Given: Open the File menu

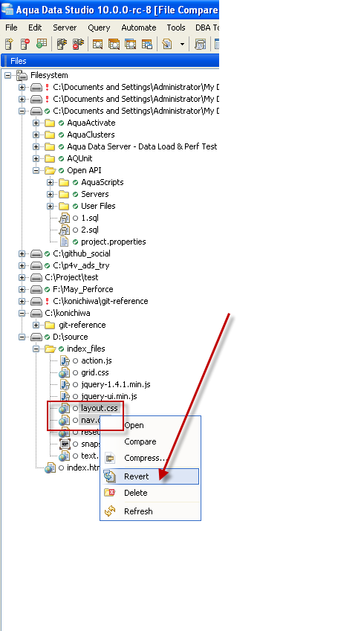Looking at the screenshot, I should coord(11,27).
